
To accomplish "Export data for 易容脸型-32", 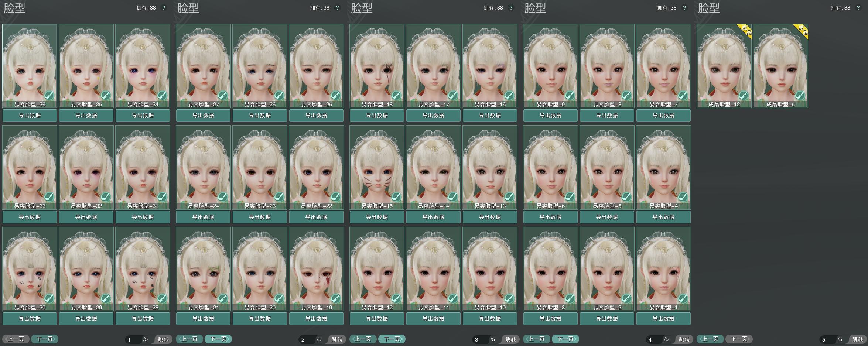I will point(86,217).
